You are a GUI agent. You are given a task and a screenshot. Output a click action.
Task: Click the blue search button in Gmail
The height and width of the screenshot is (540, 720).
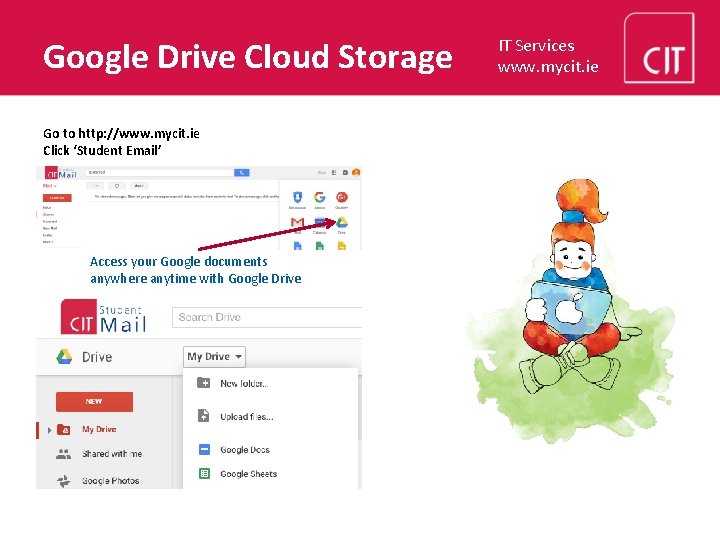pos(242,173)
